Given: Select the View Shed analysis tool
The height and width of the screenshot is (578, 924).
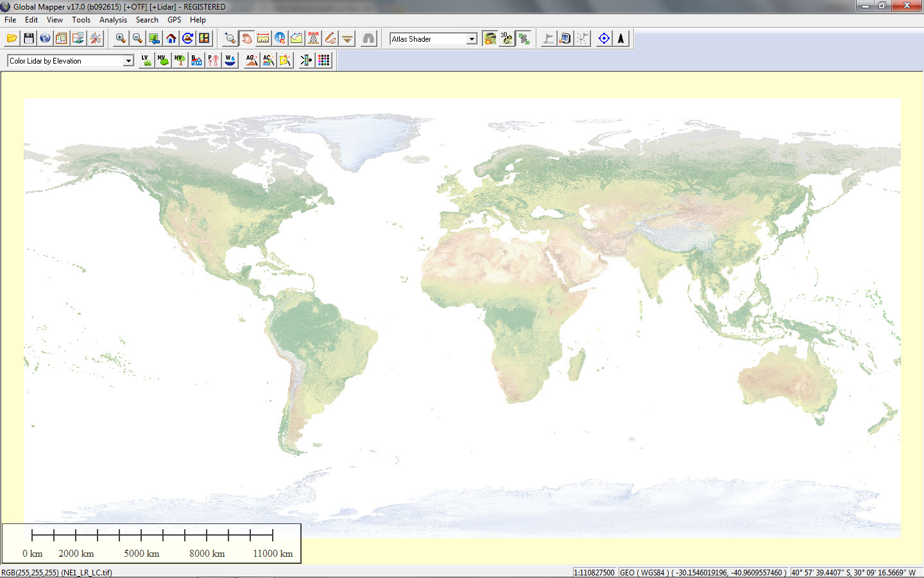Looking at the screenshot, I should (313, 38).
